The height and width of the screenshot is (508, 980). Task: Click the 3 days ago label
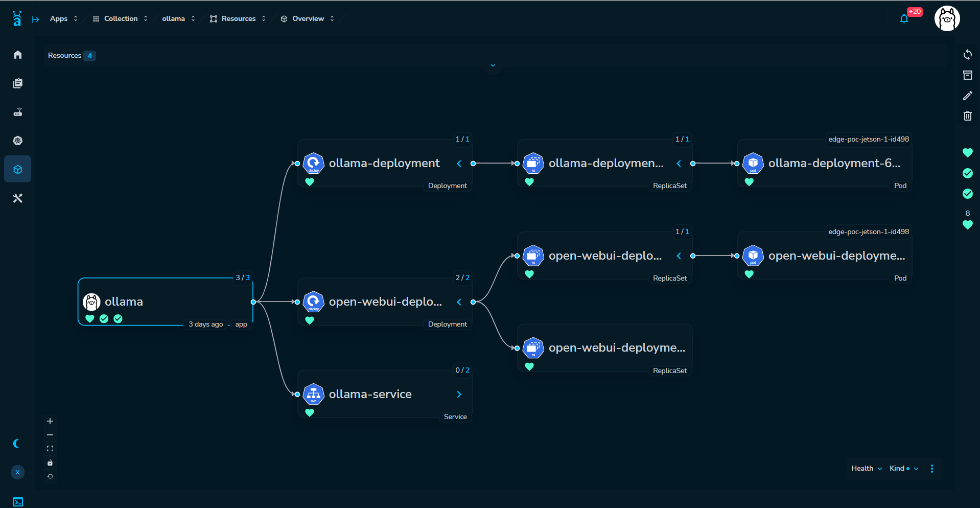click(206, 325)
